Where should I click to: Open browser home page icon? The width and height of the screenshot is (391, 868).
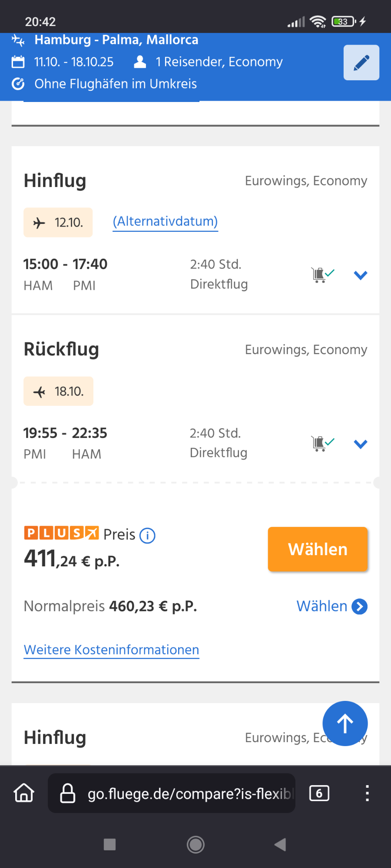[24, 793]
